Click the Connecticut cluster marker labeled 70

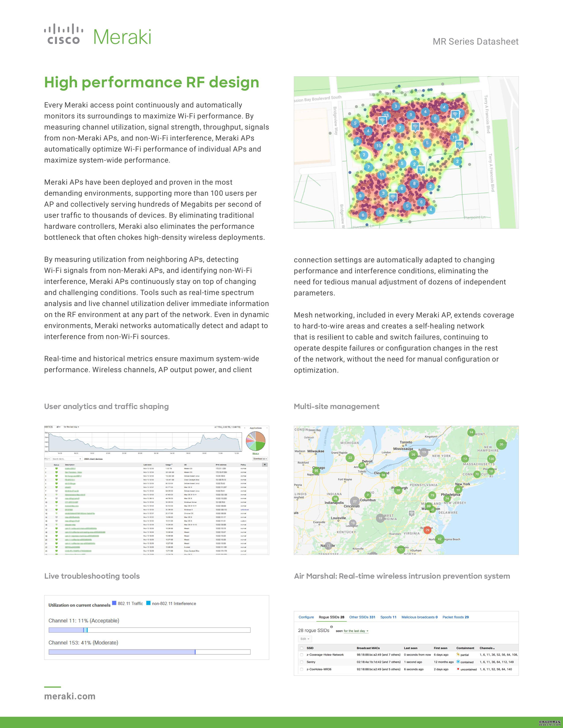tap(477, 474)
